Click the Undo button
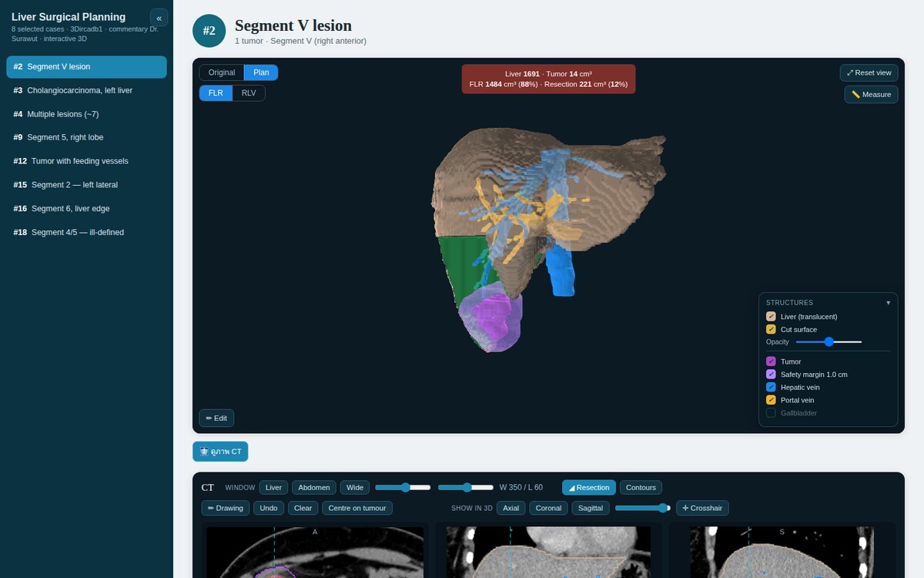Viewport: 924px width, 578px height. pyautogui.click(x=269, y=508)
